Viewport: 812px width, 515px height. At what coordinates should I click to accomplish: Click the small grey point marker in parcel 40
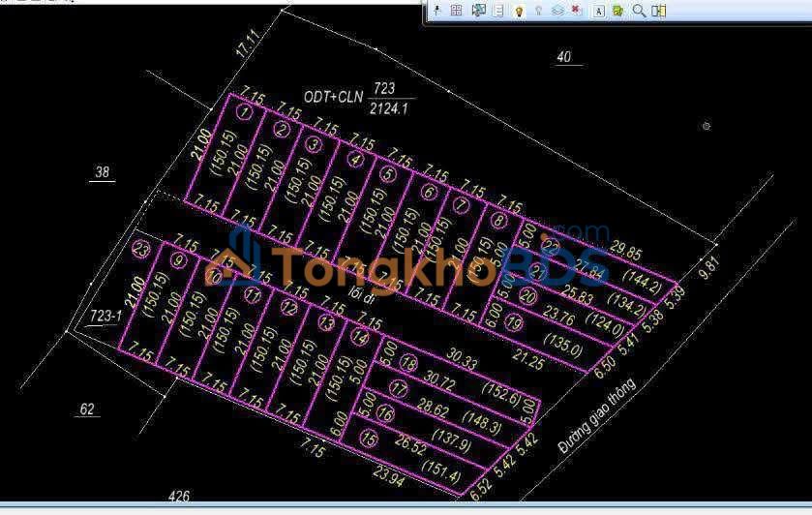pyautogui.click(x=707, y=126)
